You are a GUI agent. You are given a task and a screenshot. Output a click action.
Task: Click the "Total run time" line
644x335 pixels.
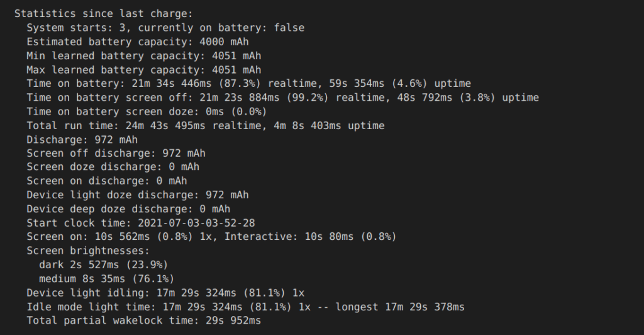point(205,125)
